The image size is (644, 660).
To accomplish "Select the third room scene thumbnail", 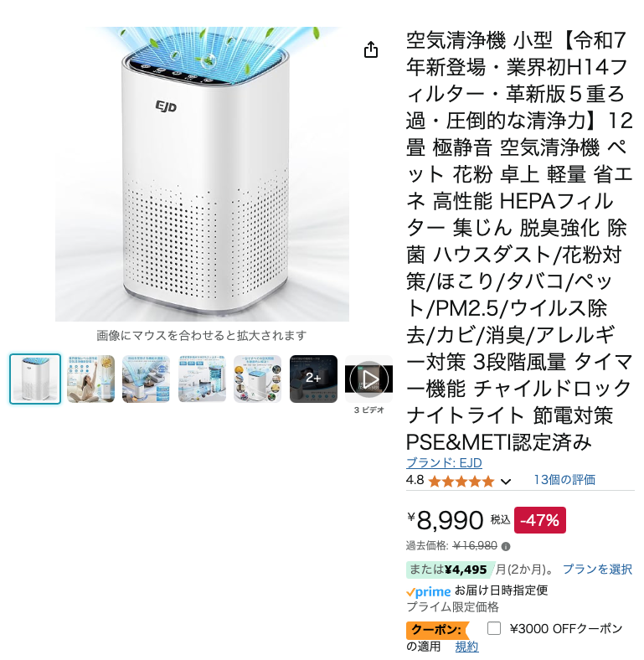I will (146, 379).
